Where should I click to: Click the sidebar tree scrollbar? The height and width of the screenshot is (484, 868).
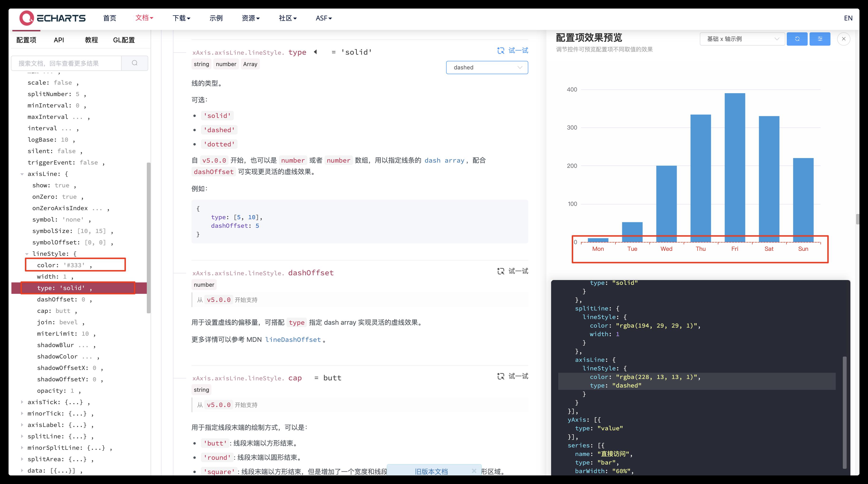(149, 238)
